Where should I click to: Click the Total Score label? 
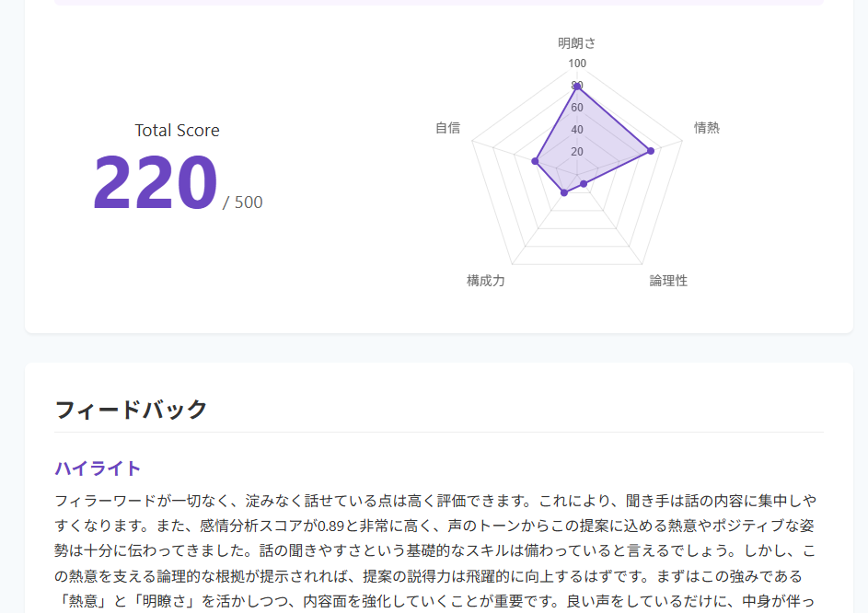pyautogui.click(x=177, y=131)
